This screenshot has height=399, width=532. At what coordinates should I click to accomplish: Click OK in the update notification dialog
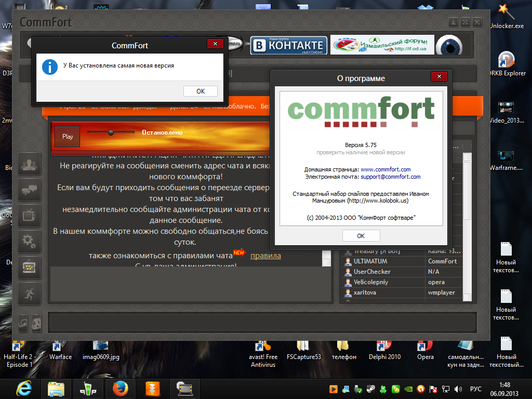[x=201, y=91]
